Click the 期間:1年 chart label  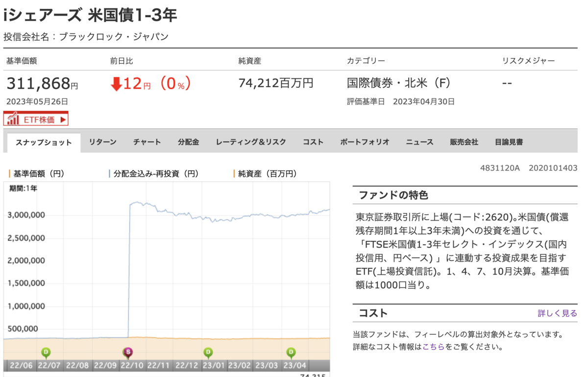point(23,189)
